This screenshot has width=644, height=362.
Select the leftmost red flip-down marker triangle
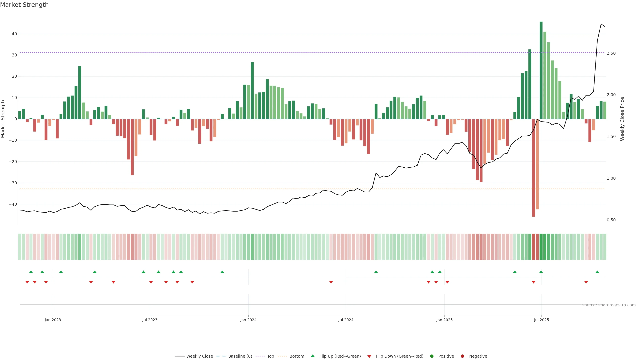pos(27,282)
